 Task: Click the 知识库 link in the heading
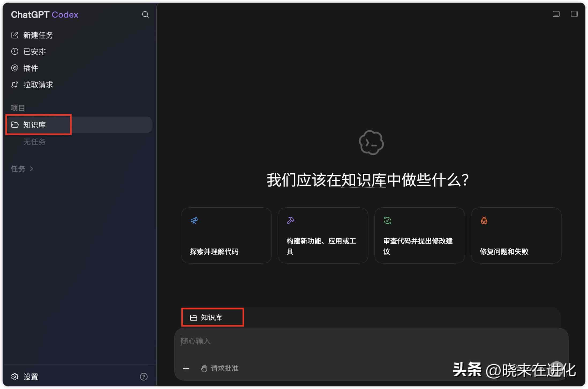364,180
